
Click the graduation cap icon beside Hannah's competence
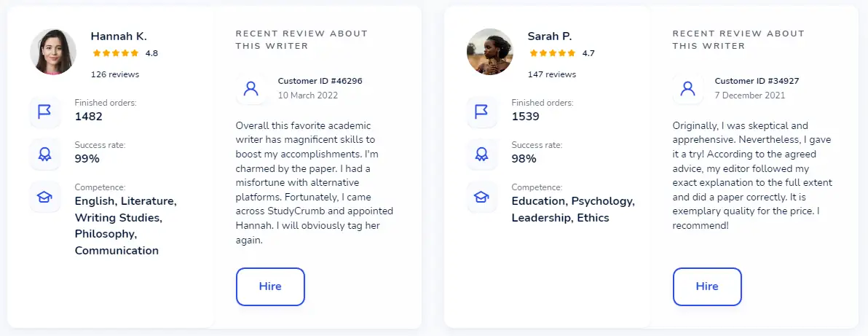44,196
